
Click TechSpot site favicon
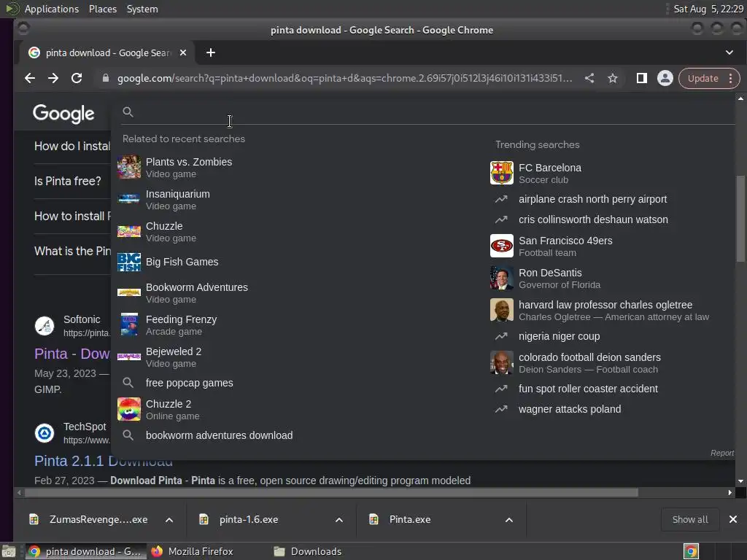44,433
